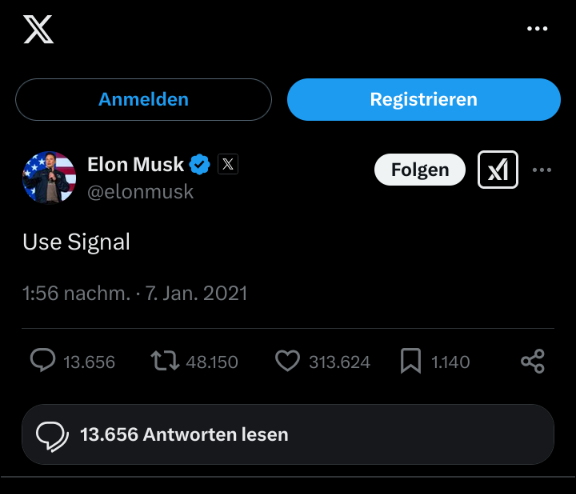This screenshot has width=576, height=494.
Task: Click the Elon Musk display name
Action: (x=136, y=164)
